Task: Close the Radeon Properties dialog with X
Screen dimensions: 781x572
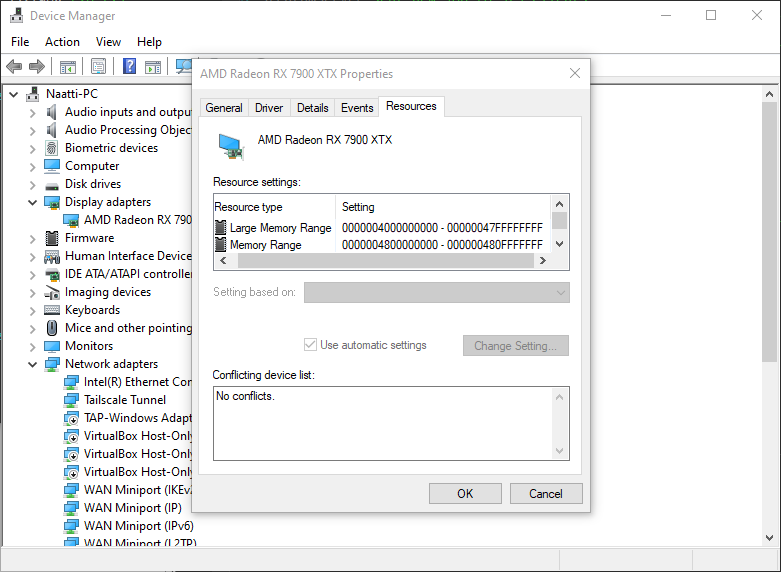Action: (575, 73)
